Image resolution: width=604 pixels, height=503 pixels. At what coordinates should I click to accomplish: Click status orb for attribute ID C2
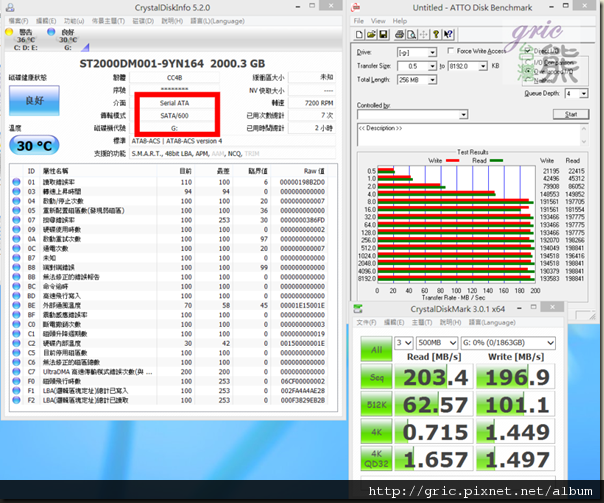point(16,343)
